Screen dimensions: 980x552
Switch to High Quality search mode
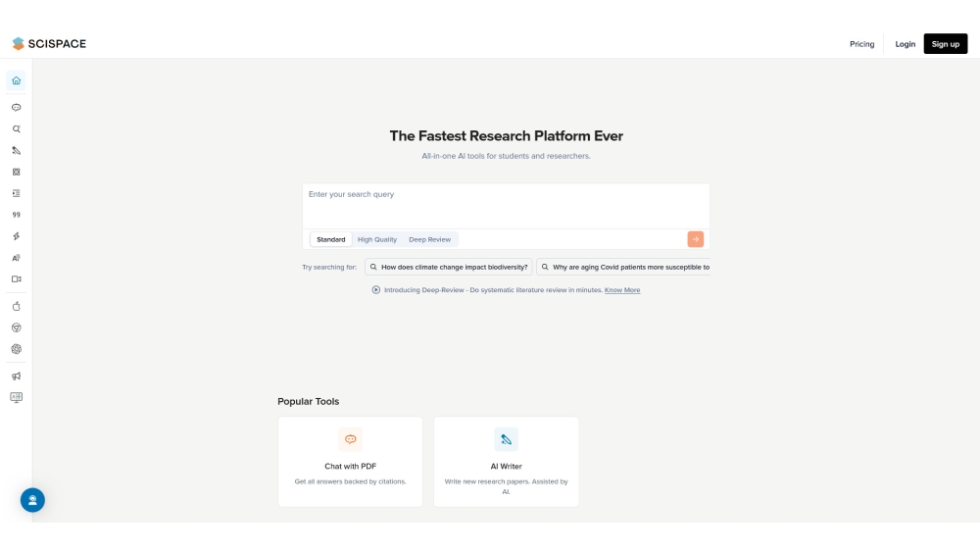(x=377, y=239)
